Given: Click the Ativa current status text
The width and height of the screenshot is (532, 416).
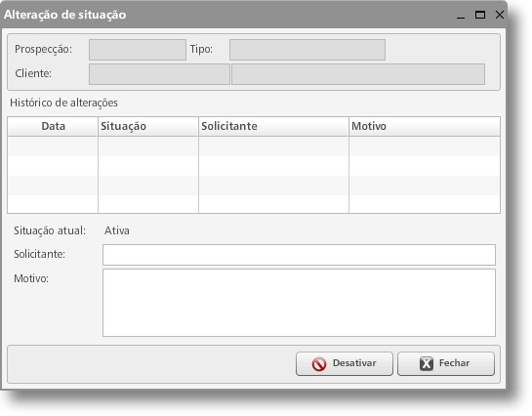Looking at the screenshot, I should click(x=117, y=230).
